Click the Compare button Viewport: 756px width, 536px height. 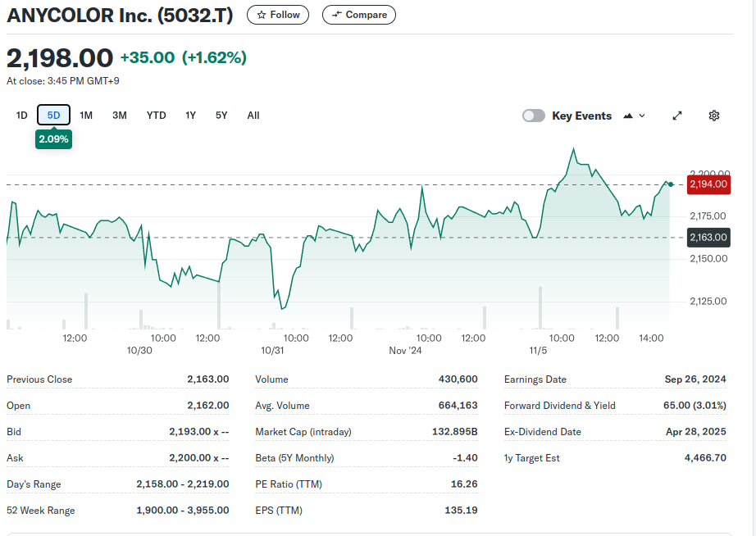click(358, 15)
